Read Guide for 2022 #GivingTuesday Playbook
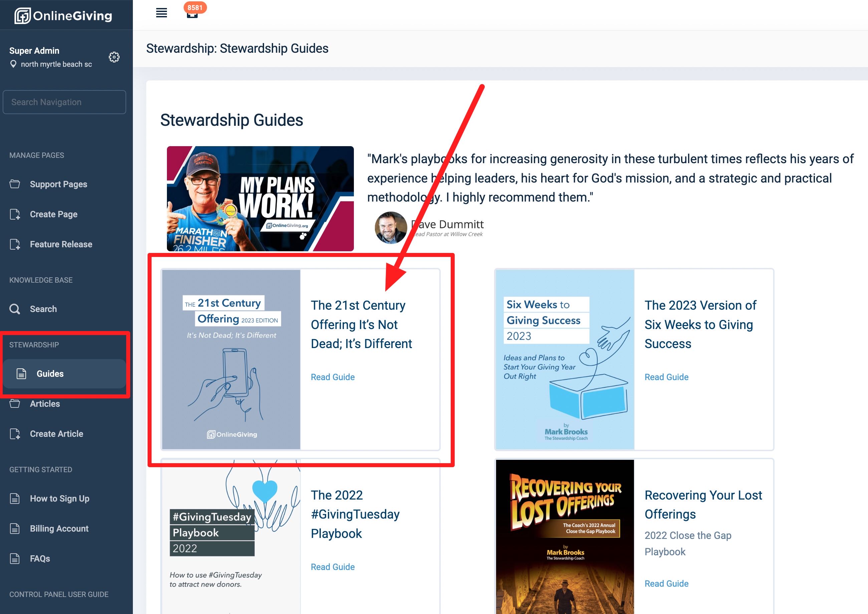Viewport: 868px width, 614px height. click(x=333, y=567)
